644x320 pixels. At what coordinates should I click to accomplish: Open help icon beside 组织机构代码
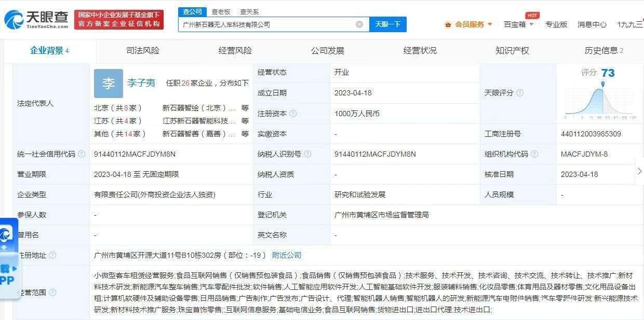point(534,154)
